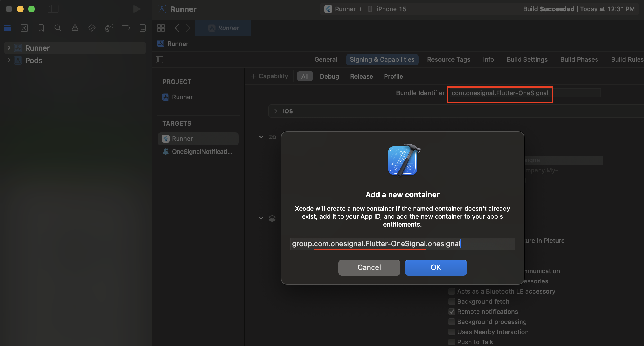Open the Find navigator magnifier icon
The height and width of the screenshot is (346, 644).
click(58, 28)
